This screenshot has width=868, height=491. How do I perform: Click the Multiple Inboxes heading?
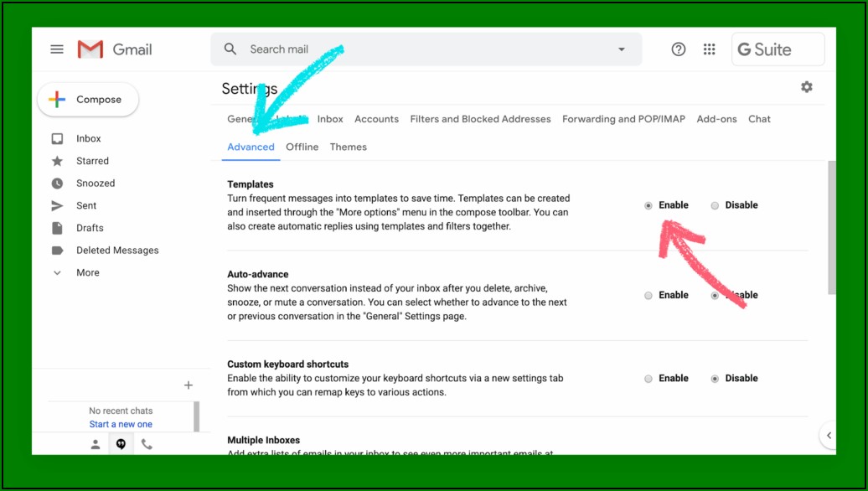pyautogui.click(x=263, y=440)
